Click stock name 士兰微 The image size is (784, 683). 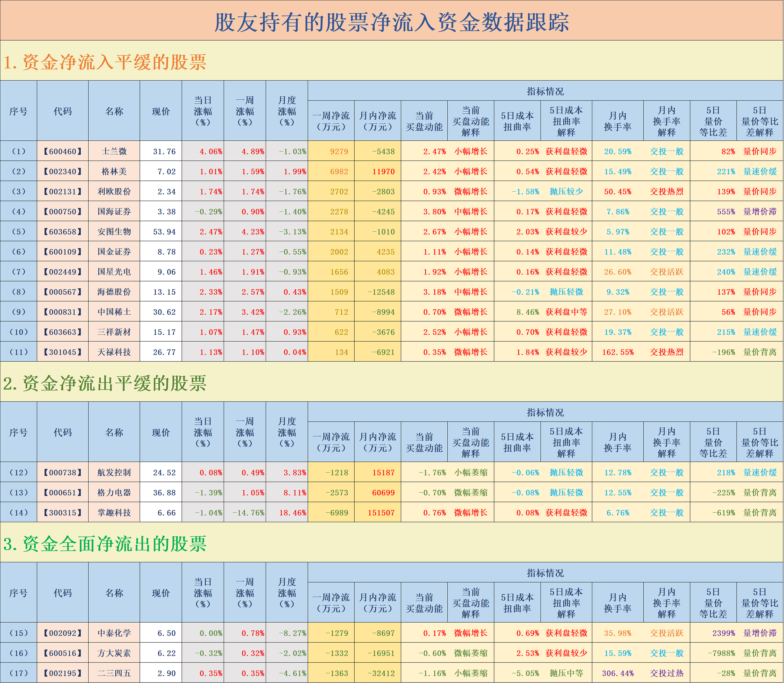(114, 151)
